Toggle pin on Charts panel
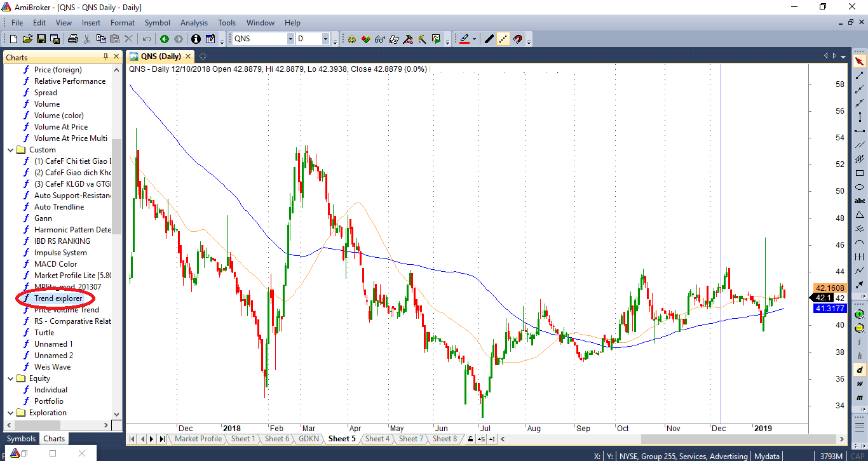This screenshot has height=461, width=868. pyautogui.click(x=106, y=57)
